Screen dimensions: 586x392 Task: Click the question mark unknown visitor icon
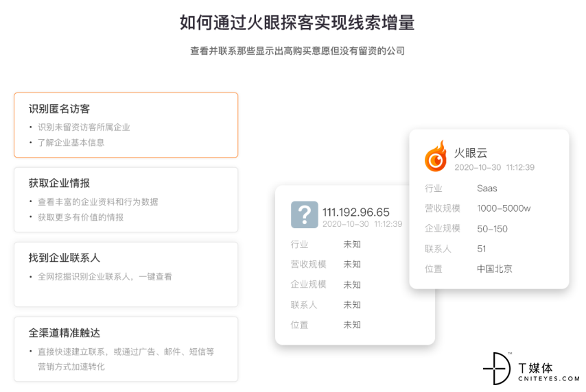[305, 215]
